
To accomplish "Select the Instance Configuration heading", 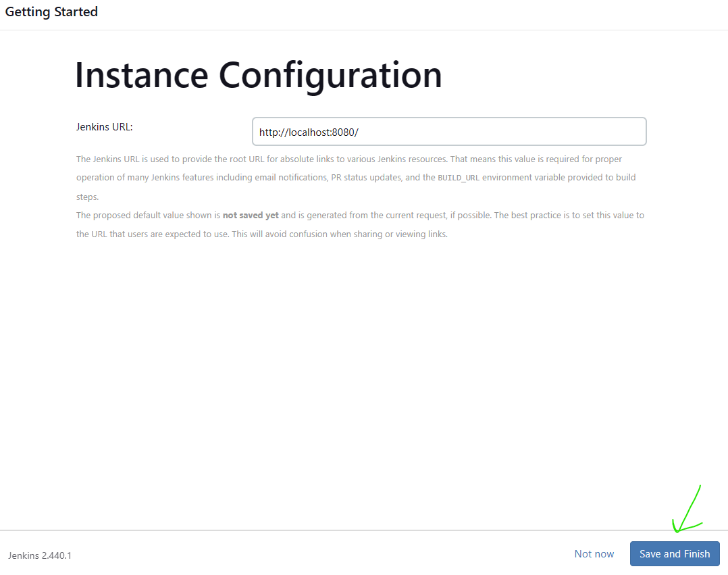I will click(x=258, y=75).
